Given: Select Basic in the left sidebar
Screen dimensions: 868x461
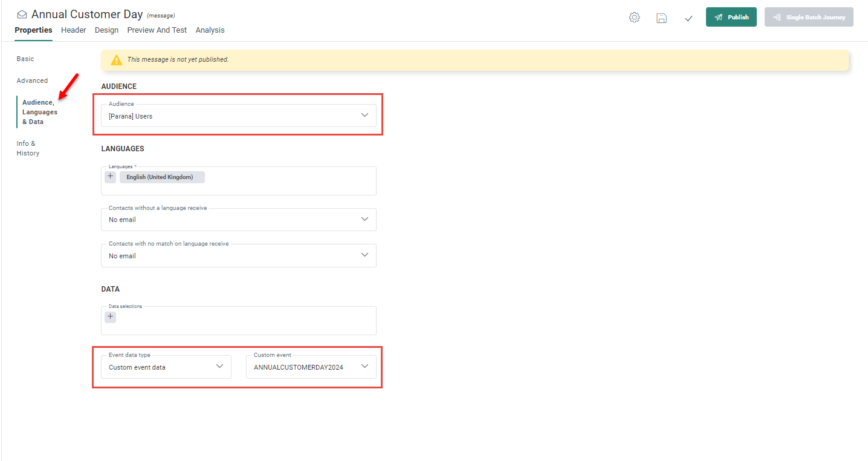Looking at the screenshot, I should (25, 59).
